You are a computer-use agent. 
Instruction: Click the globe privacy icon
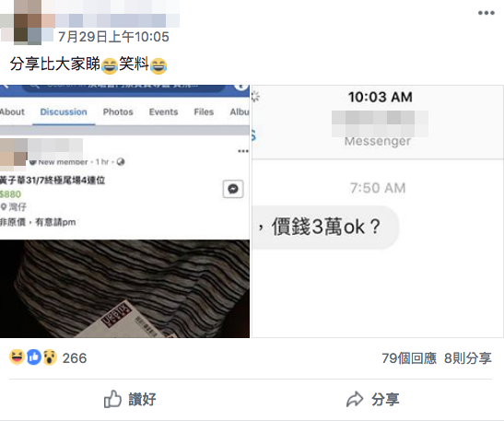coord(121,161)
